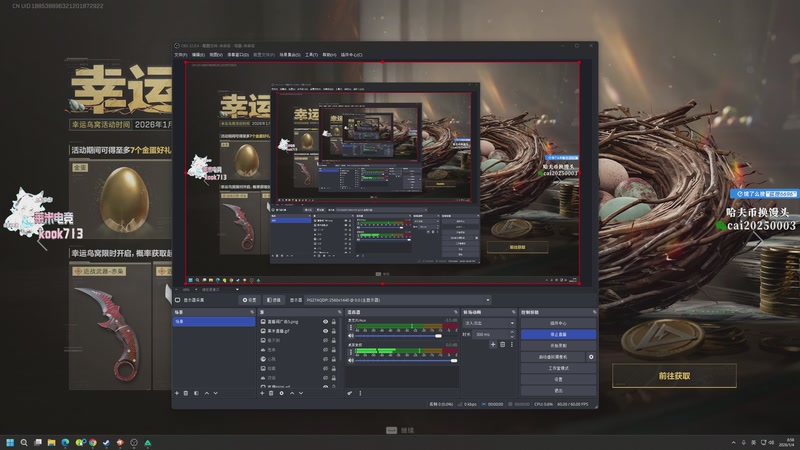
Task: Hide the 直播间广告5.png source via eye icon
Action: click(x=326, y=322)
